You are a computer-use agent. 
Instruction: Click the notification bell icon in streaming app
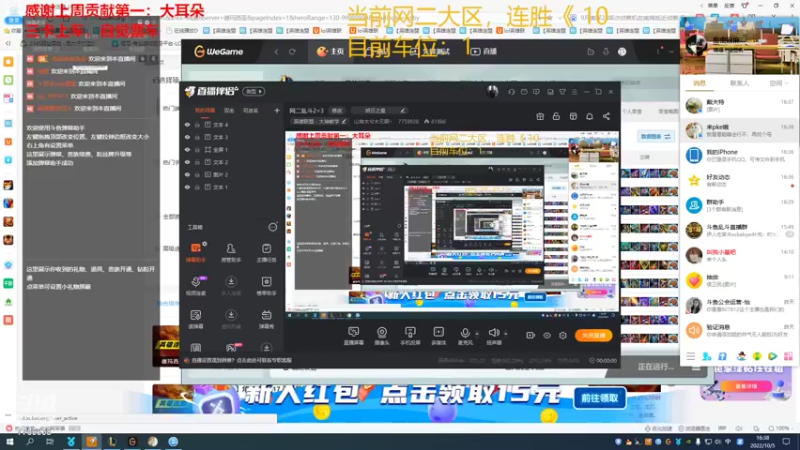pyautogui.click(x=589, y=116)
